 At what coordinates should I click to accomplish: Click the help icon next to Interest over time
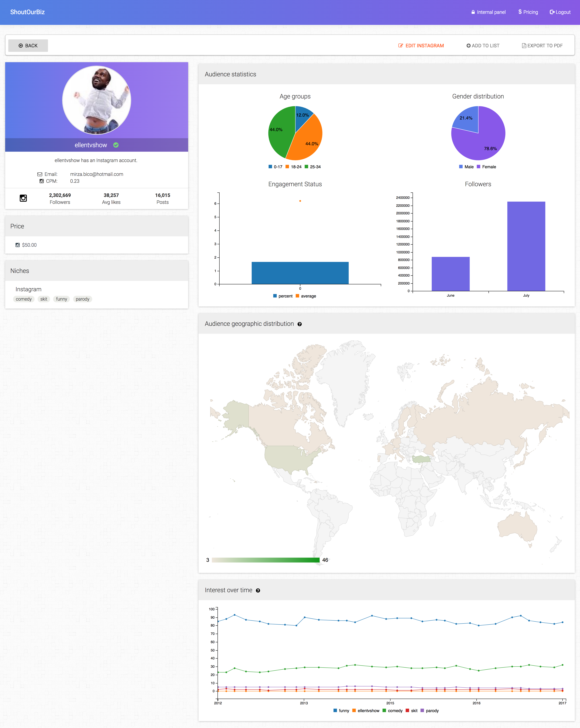(x=258, y=590)
